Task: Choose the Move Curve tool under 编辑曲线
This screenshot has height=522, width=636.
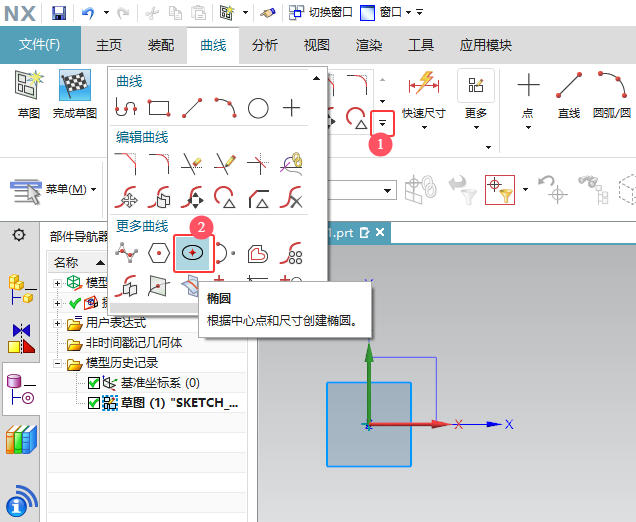Action: 126,197
